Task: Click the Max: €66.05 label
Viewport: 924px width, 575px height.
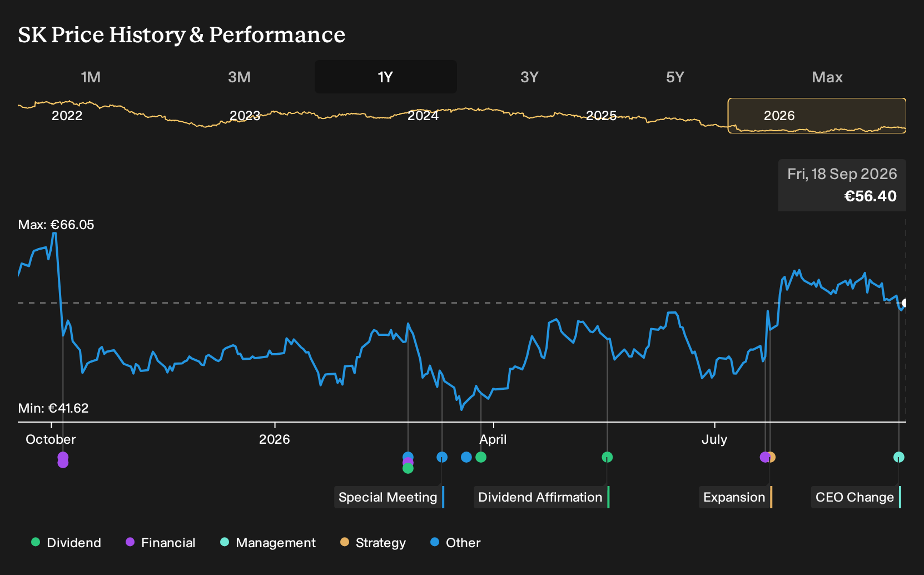Action: coord(56,225)
